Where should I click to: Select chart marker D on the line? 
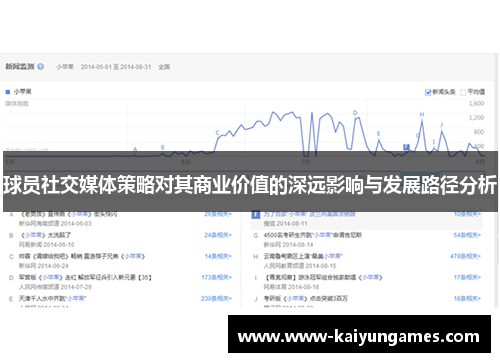pyautogui.click(x=355, y=113)
